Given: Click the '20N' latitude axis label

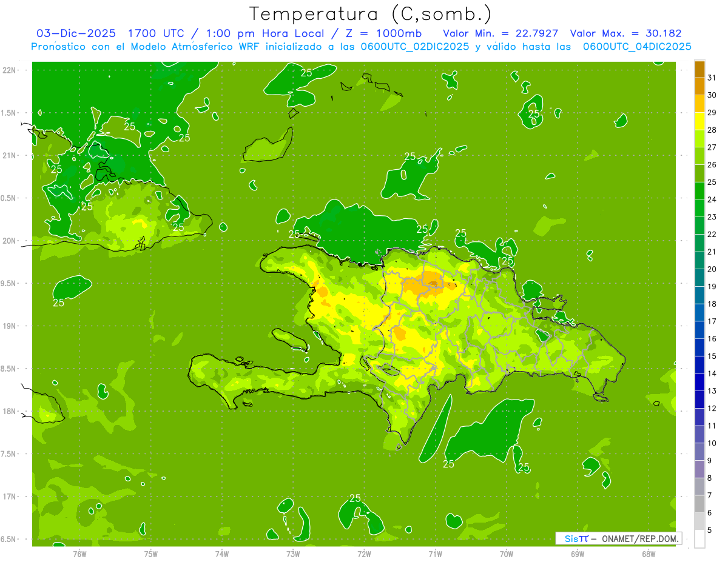Looking at the screenshot, I should click(9, 241).
